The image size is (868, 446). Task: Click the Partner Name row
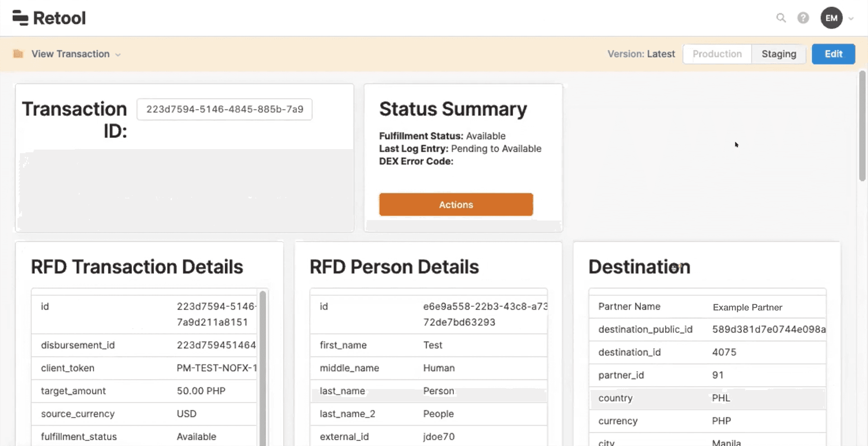coord(707,307)
